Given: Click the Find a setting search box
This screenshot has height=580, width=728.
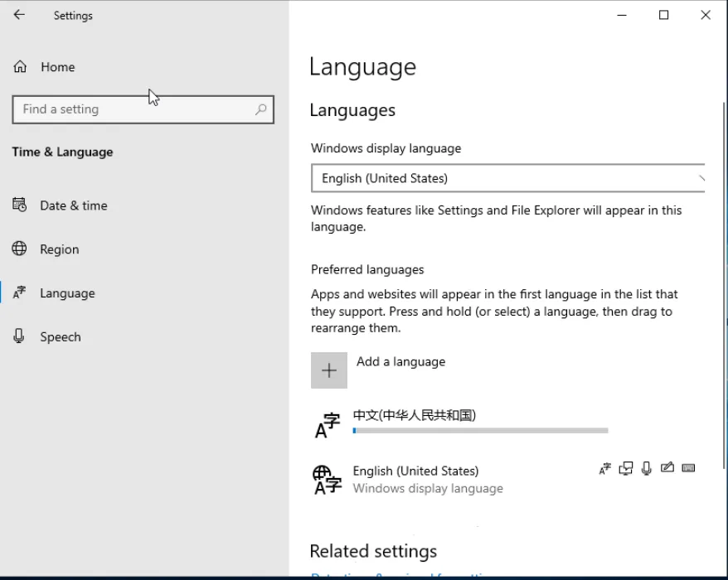Looking at the screenshot, I should [x=133, y=109].
